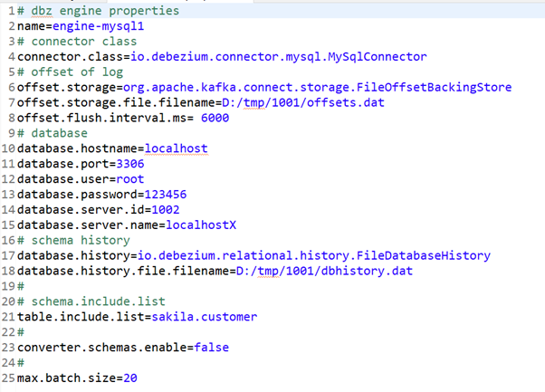Click the key 'converter.schemas.enable'
The height and width of the screenshot is (392, 545).
101,347
